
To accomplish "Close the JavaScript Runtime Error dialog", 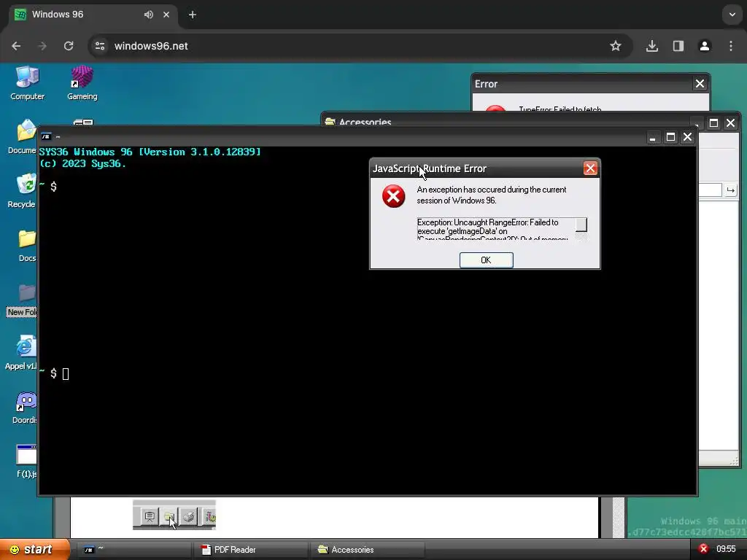I will [x=590, y=168].
